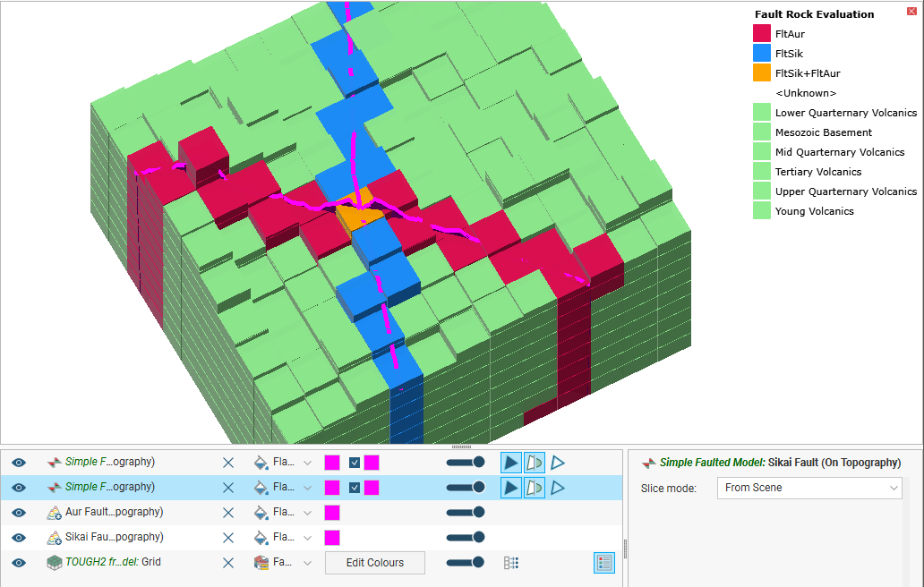Toggle legend display icon for TOUGH2 Grid

point(604,563)
